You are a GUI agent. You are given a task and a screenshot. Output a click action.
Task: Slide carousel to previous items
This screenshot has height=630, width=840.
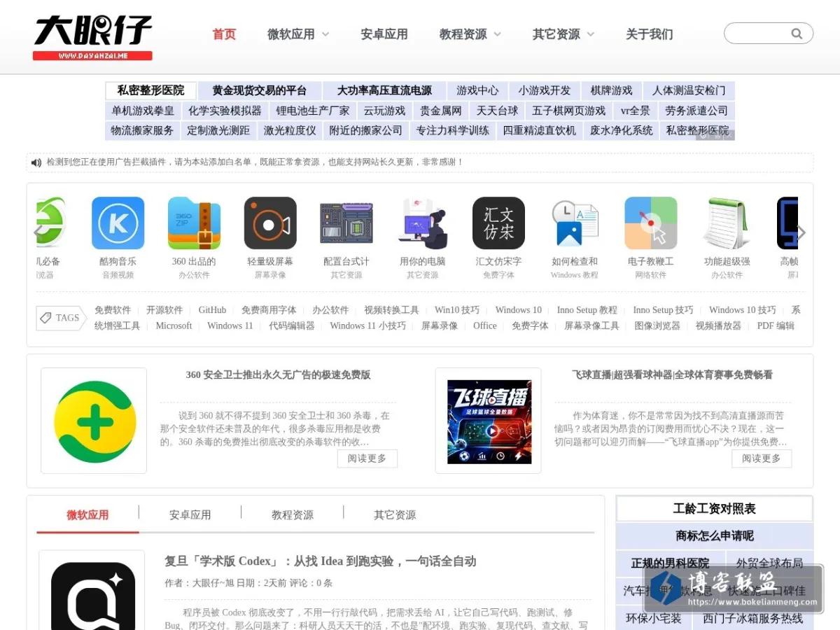pyautogui.click(x=39, y=232)
